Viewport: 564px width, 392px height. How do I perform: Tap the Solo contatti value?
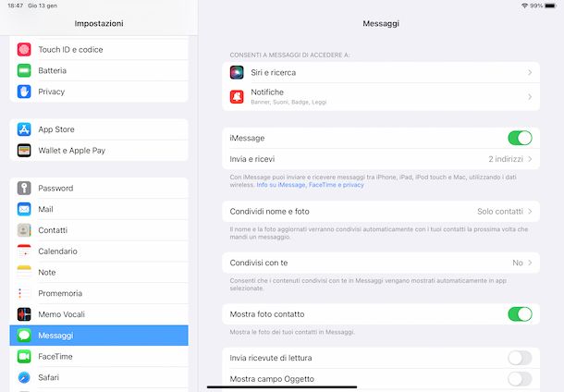[x=500, y=212]
